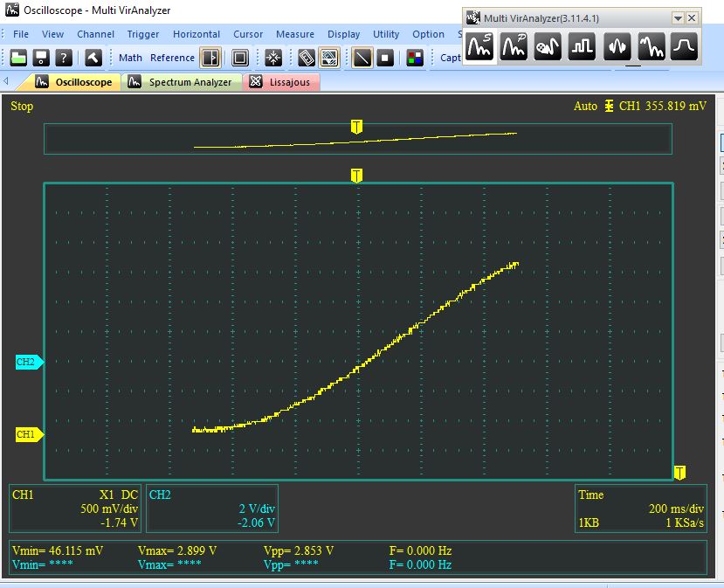Click the Save floppy disk icon
The image size is (724, 588).
tap(41, 58)
